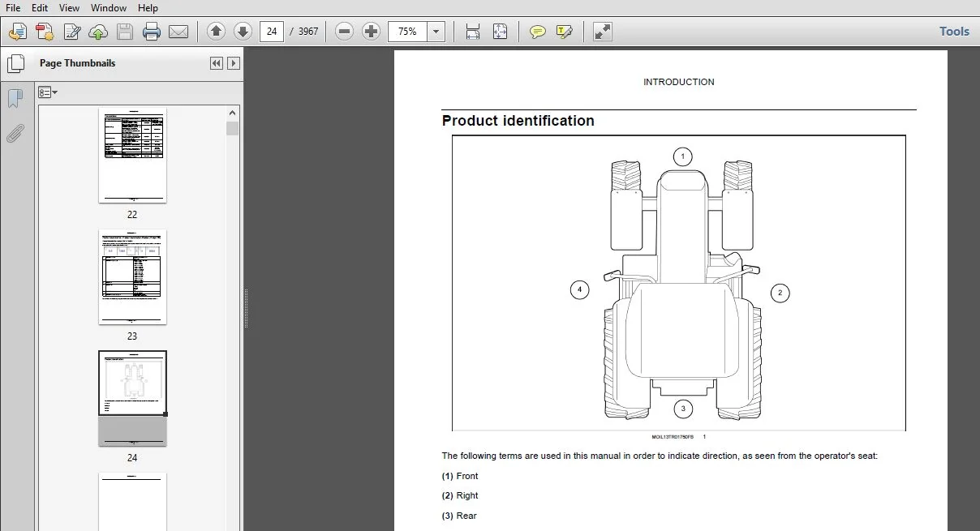
Task: Click the zoom percentage field 75%
Action: tap(408, 32)
